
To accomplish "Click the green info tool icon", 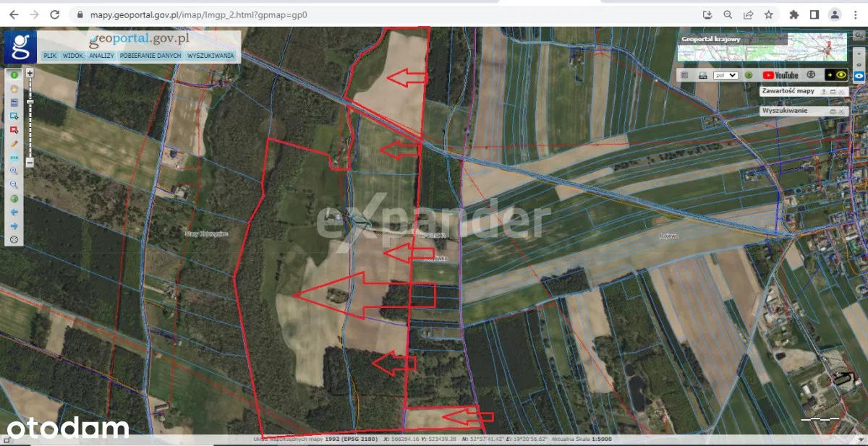I will point(14,75).
